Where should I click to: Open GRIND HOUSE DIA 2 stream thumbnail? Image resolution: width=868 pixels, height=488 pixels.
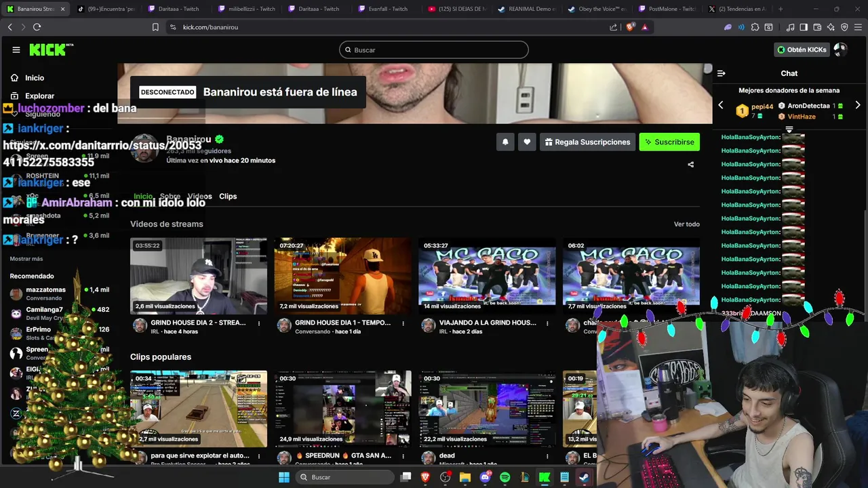coord(199,276)
